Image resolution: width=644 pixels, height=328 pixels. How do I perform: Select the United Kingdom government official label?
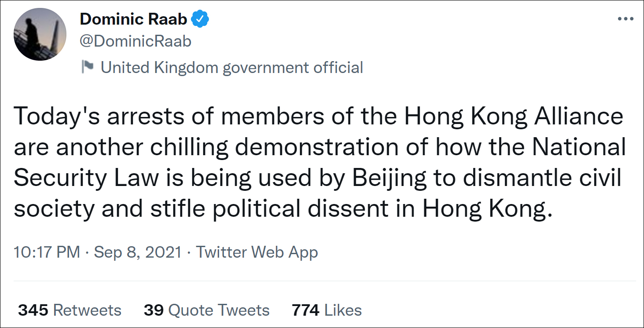tap(232, 67)
